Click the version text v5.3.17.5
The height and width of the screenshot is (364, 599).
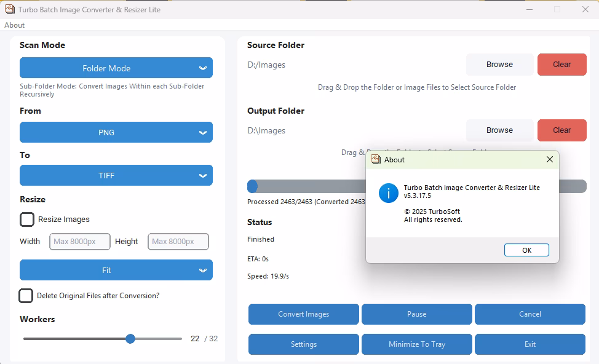coord(418,196)
